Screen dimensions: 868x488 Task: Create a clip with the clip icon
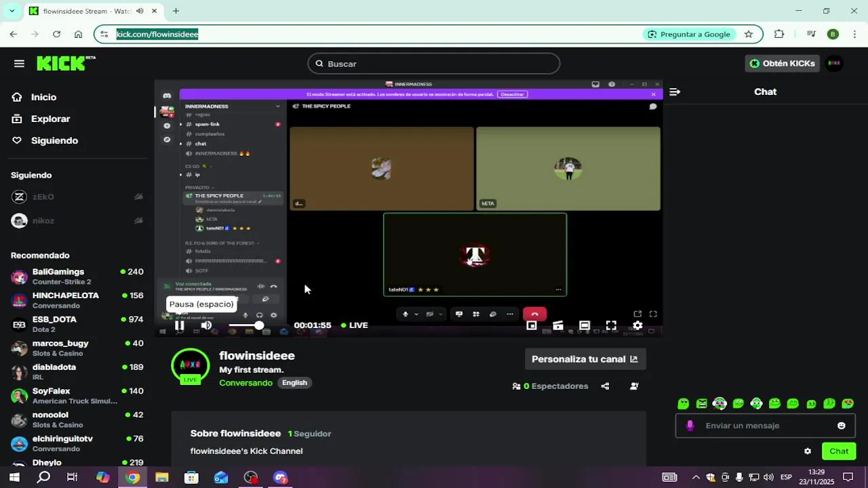coord(558,325)
